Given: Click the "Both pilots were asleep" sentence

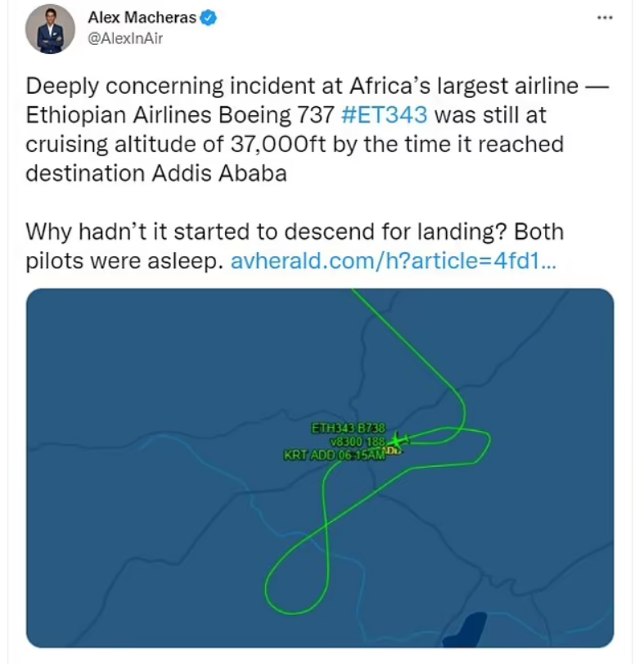Looking at the screenshot, I should 123,262.
